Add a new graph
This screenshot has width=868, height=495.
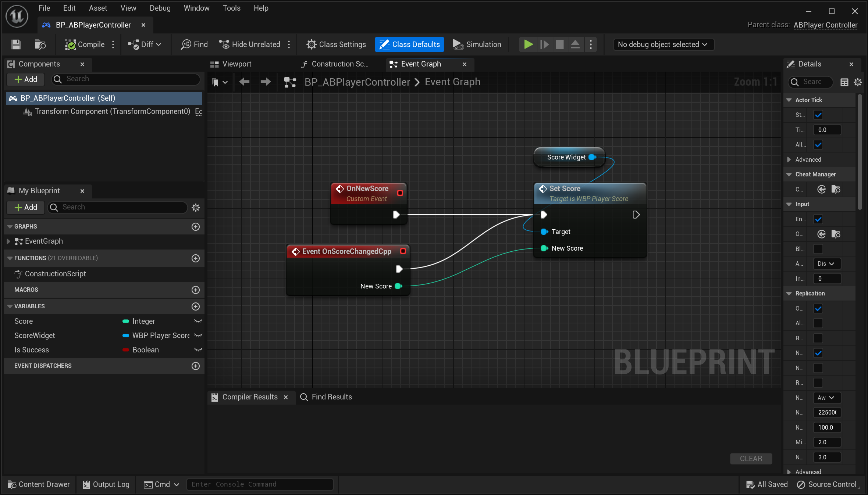(196, 227)
